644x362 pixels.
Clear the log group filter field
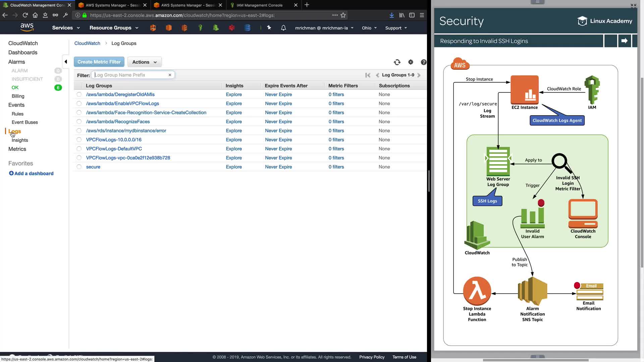tap(170, 75)
